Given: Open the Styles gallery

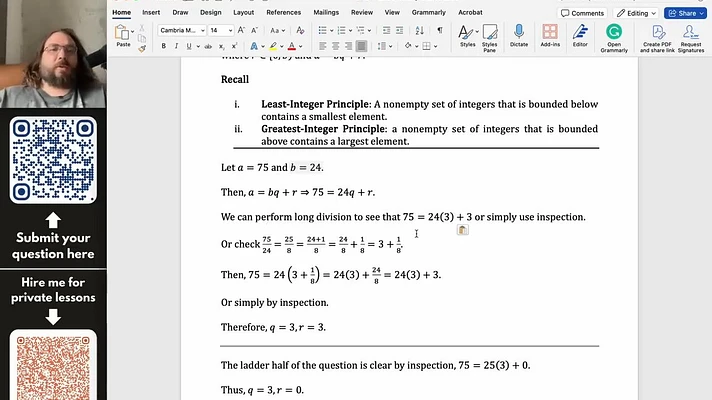Looking at the screenshot, I should [467, 36].
